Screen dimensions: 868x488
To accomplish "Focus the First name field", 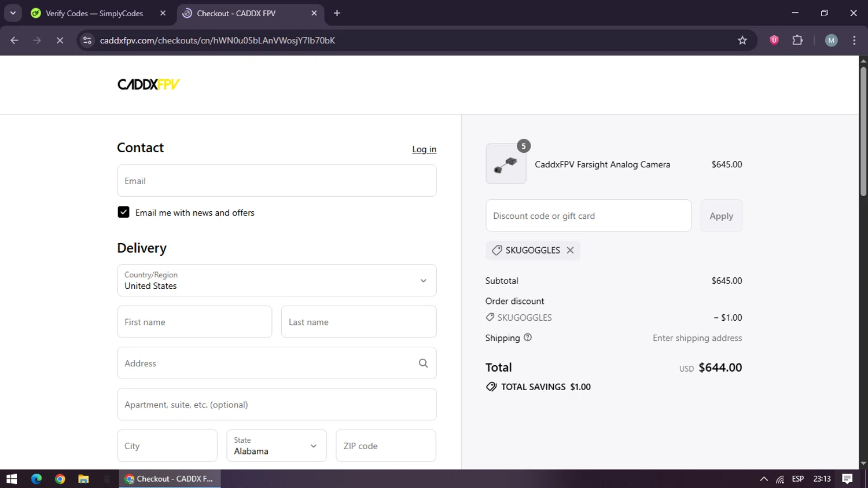I will pos(194,322).
